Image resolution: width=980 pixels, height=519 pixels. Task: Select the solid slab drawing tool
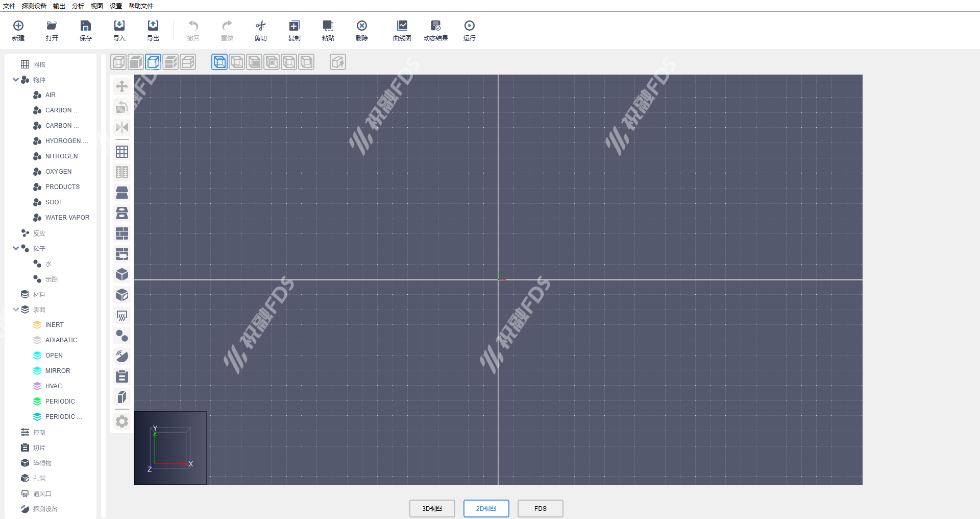[x=122, y=193]
